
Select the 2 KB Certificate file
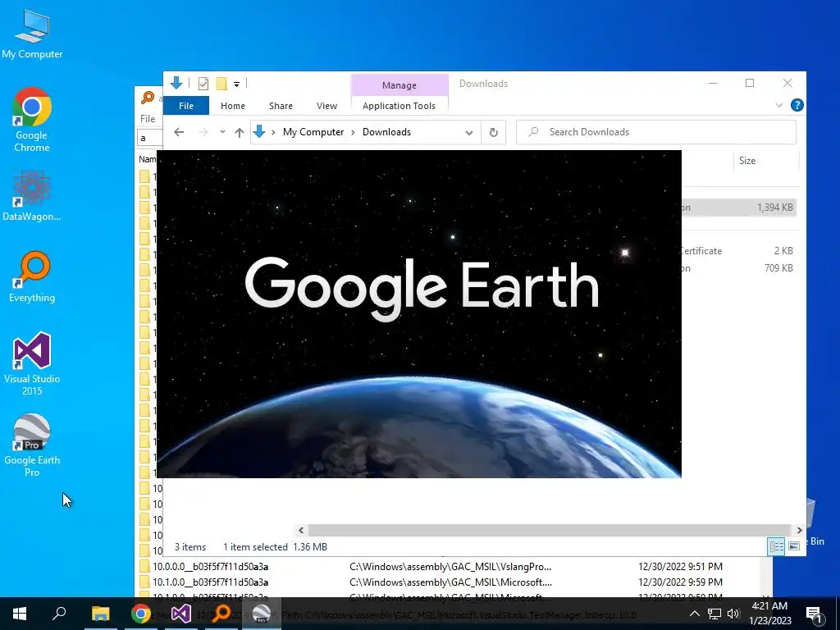pos(739,251)
